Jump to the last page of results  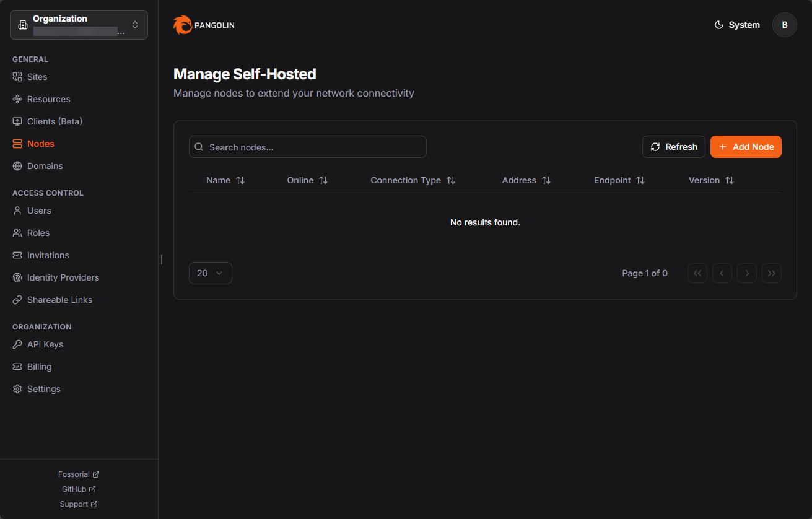772,273
